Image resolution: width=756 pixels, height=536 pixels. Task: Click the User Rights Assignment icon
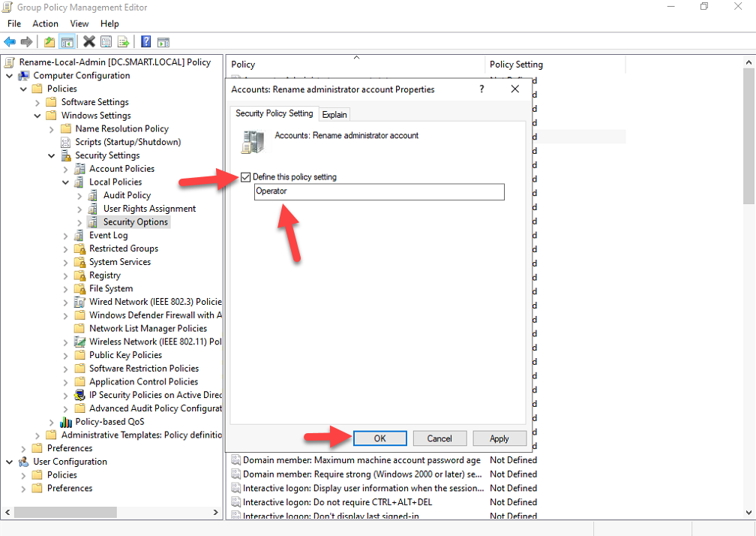tap(94, 209)
